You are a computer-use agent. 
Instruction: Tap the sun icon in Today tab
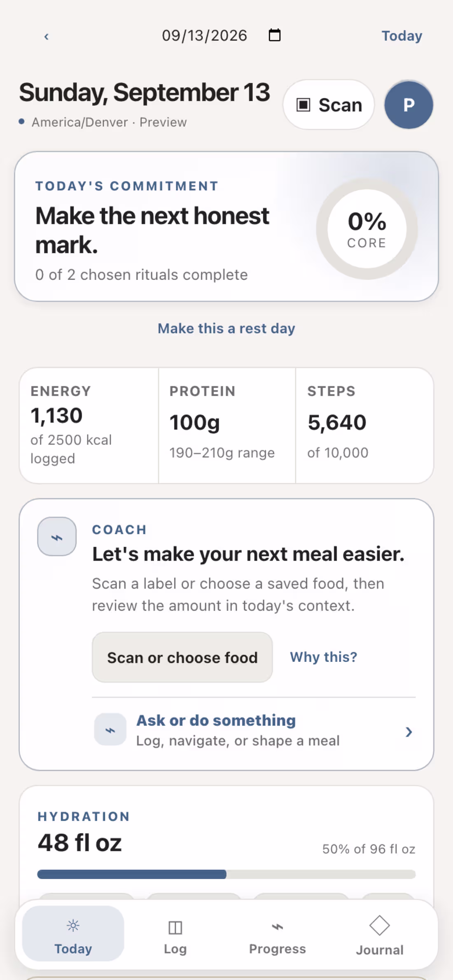click(x=73, y=926)
